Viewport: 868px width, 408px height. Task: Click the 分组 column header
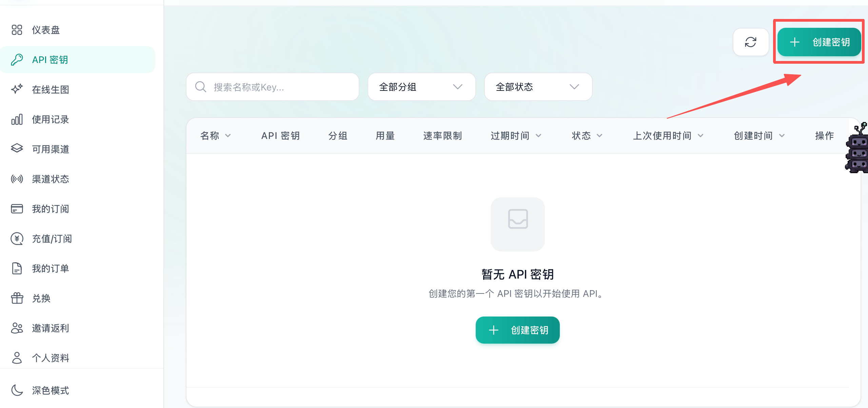click(x=338, y=136)
